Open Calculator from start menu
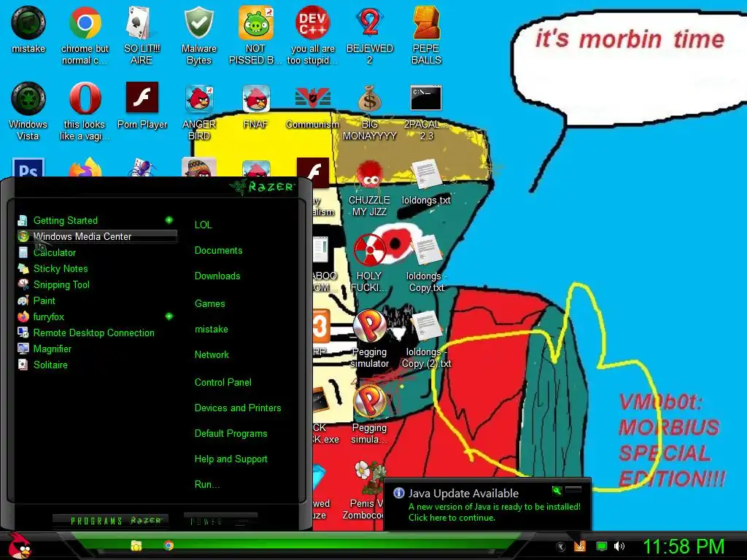The image size is (747, 560). [x=97, y=252]
